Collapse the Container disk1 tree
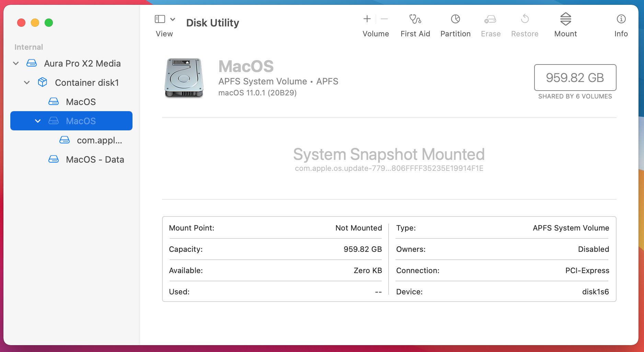 (27, 83)
